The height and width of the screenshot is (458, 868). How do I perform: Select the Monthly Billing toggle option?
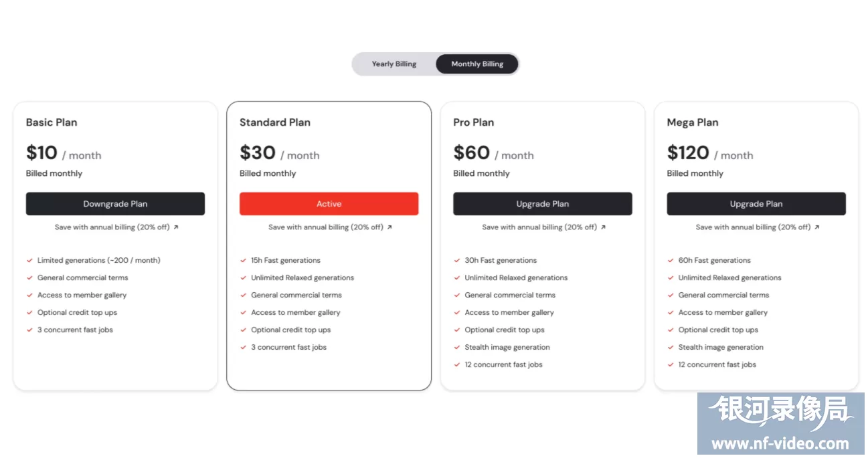476,64
